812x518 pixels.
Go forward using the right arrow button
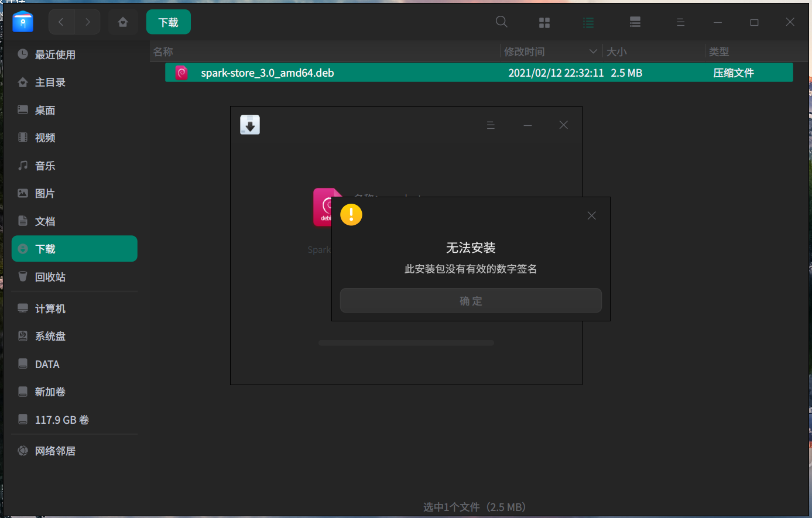(x=88, y=22)
